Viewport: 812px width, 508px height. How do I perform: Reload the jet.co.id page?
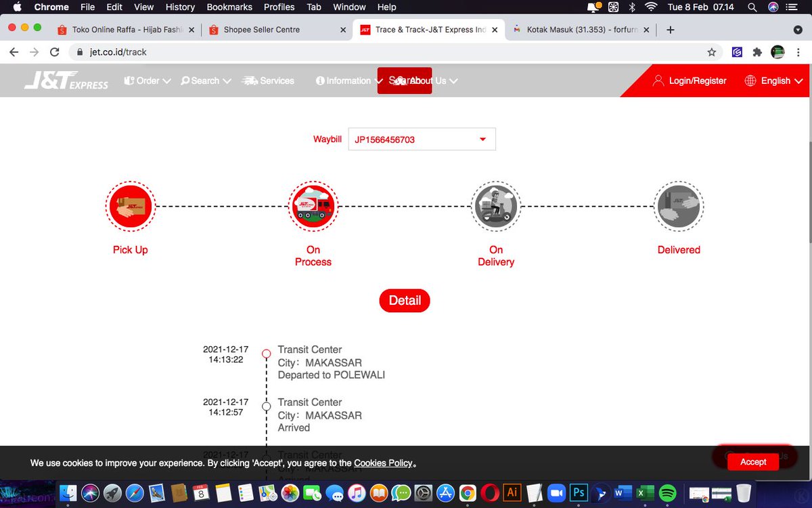[55, 52]
